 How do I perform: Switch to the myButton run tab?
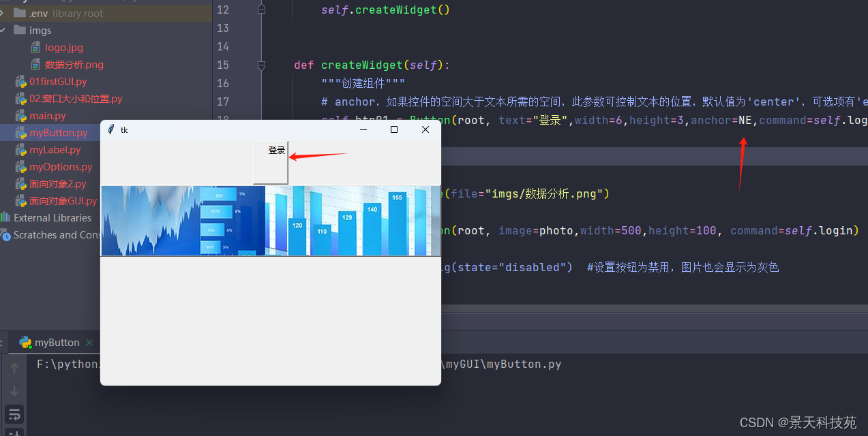57,343
